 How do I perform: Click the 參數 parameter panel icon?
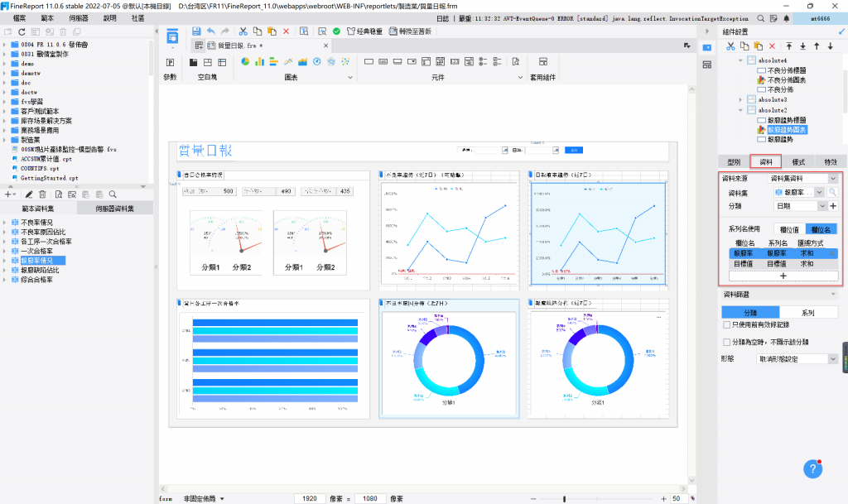pyautogui.click(x=170, y=62)
